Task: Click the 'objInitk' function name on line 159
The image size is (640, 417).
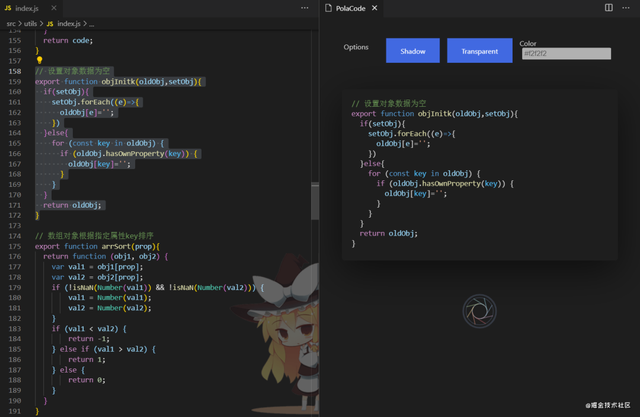Action: click(x=118, y=82)
